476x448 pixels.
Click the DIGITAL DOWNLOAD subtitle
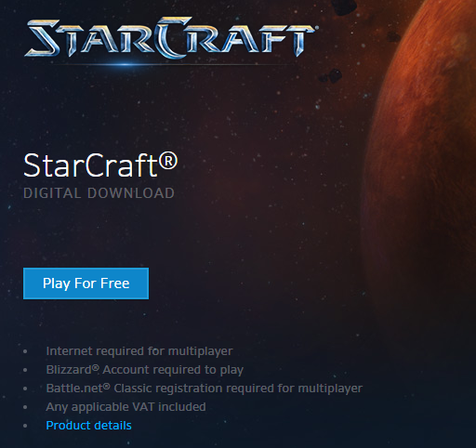[x=99, y=193]
